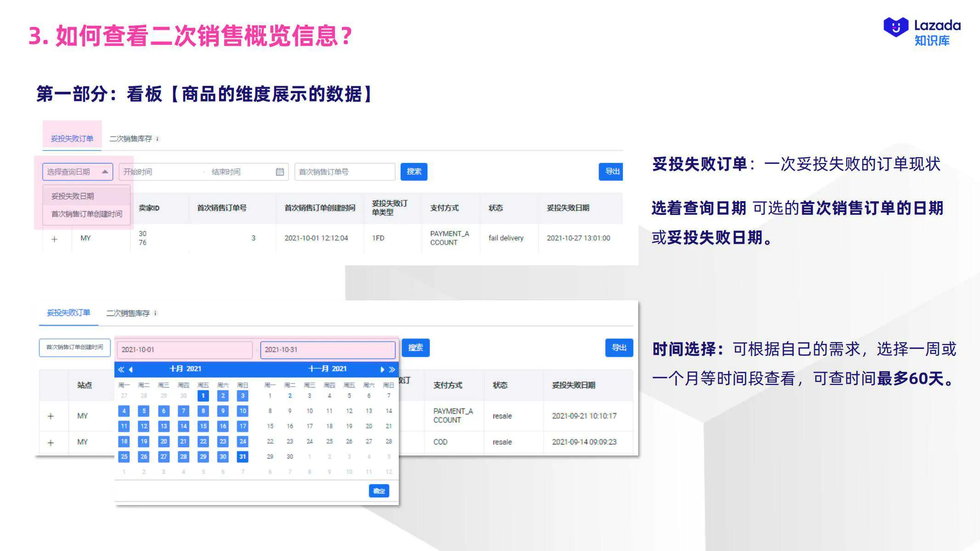This screenshot has width=980, height=551.
Task: Switch to the 妥投失败订单 tab
Action: [72, 137]
